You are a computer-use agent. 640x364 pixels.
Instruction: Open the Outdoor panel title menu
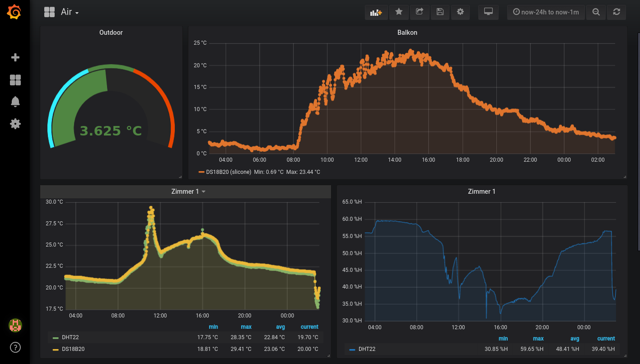(x=111, y=33)
